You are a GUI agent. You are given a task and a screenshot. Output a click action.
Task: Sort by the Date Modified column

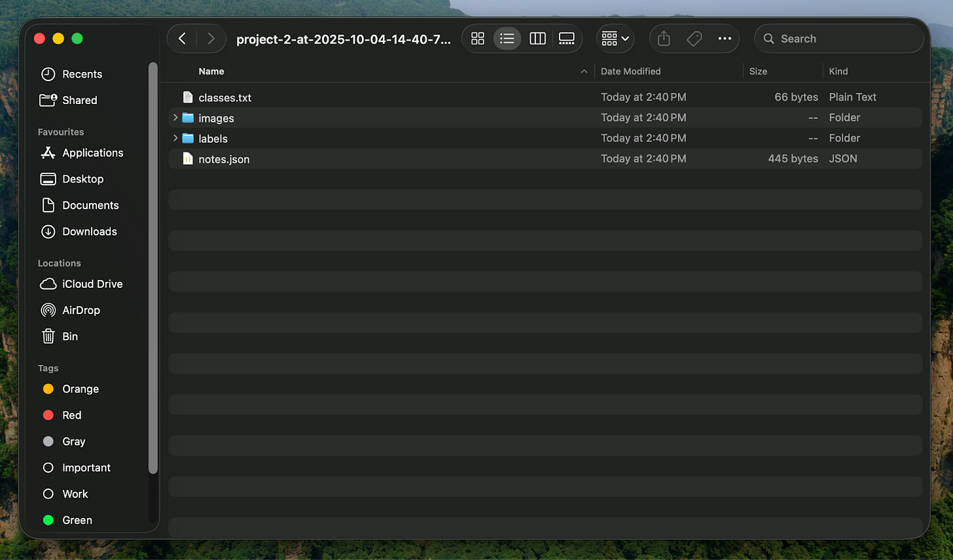tap(630, 71)
